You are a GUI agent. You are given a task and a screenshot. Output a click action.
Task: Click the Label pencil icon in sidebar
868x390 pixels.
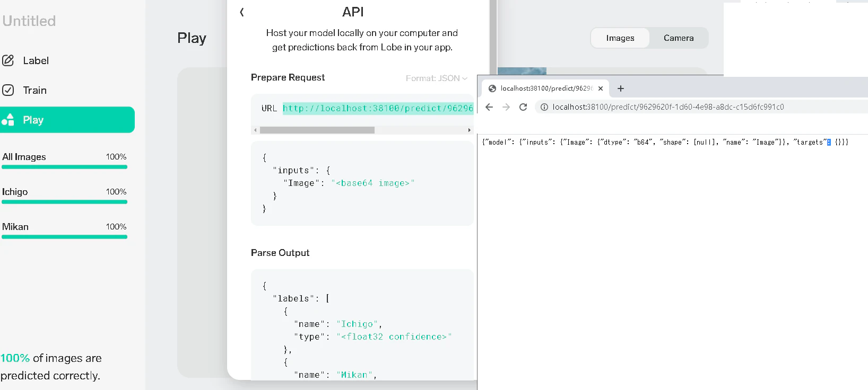(x=8, y=60)
